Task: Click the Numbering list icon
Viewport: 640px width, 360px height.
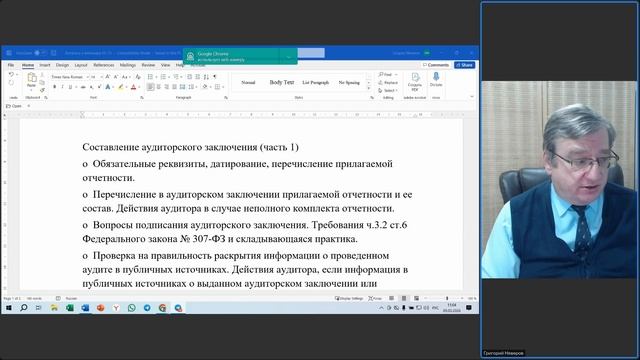Action: 163,77
